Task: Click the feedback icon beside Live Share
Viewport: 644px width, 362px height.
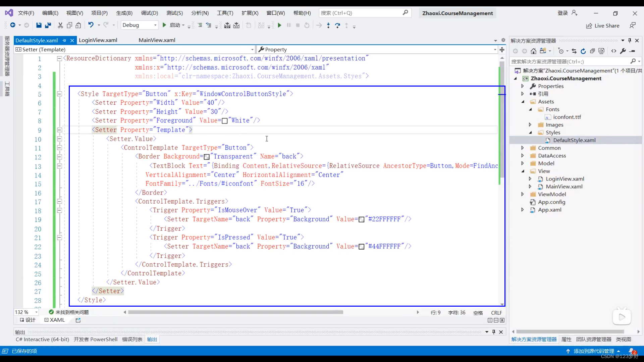Action: 633,25
